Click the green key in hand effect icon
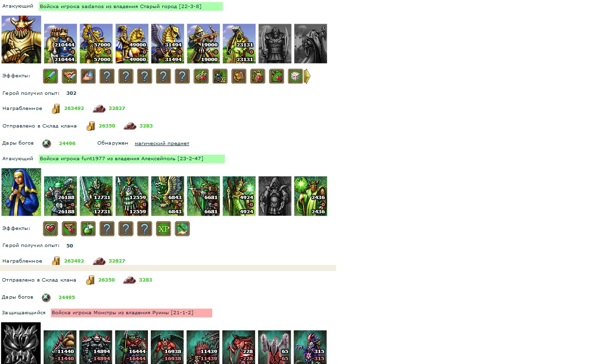 [x=182, y=229]
